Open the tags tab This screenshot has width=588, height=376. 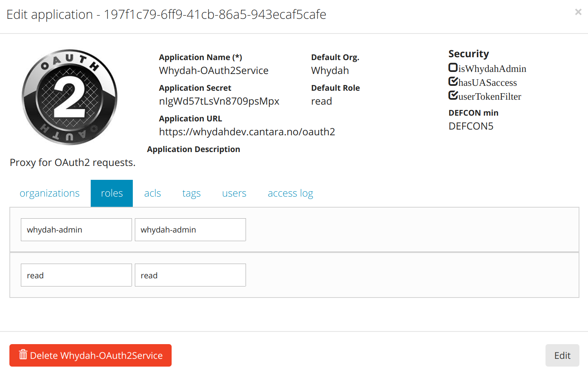(x=191, y=193)
